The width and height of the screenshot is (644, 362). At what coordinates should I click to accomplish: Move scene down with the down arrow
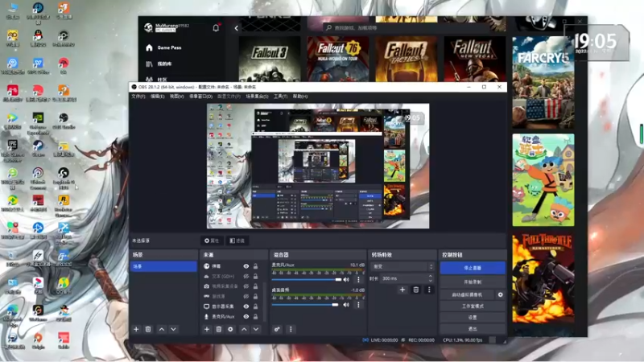[173, 329]
